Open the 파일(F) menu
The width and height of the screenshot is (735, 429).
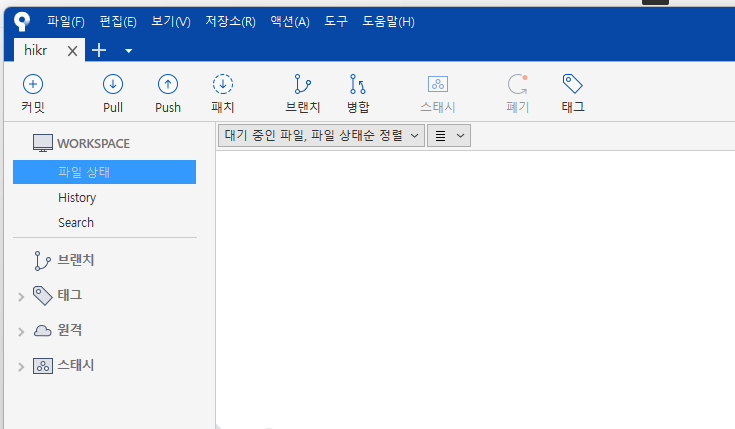tap(66, 22)
